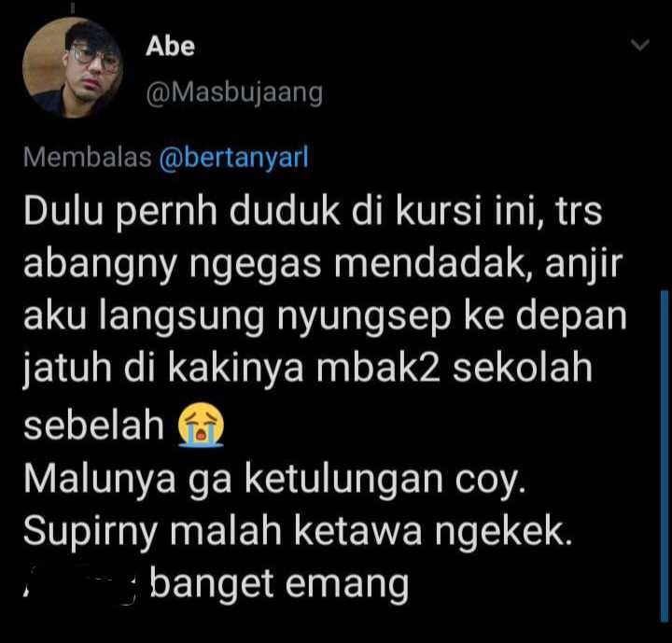The image size is (672, 643).
Task: Click the line 'Supirny malah ketawa ngekek.'
Action: [298, 532]
